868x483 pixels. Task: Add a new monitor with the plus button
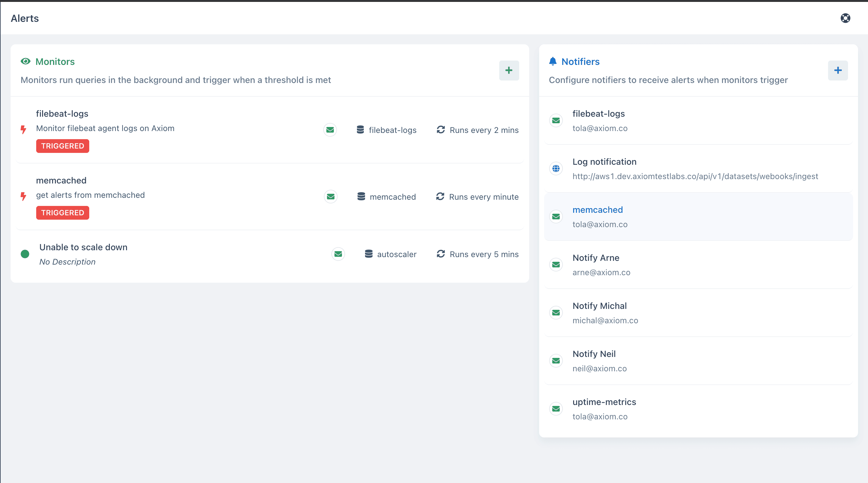509,71
